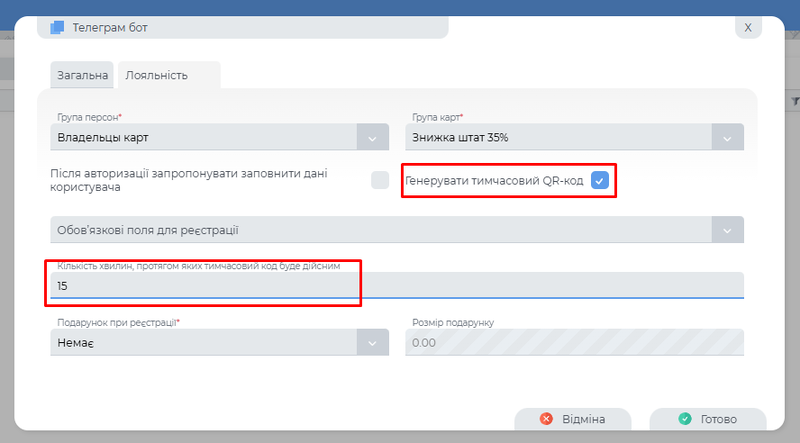Viewport: 800px width, 443px height.
Task: Click the Розмір подарунку amount field
Action: coord(574,342)
